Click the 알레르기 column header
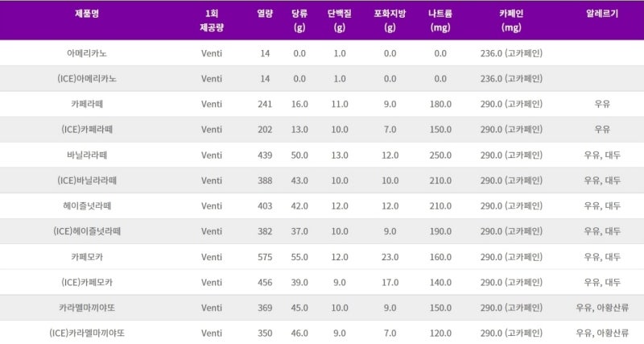644x344 pixels. [602, 14]
